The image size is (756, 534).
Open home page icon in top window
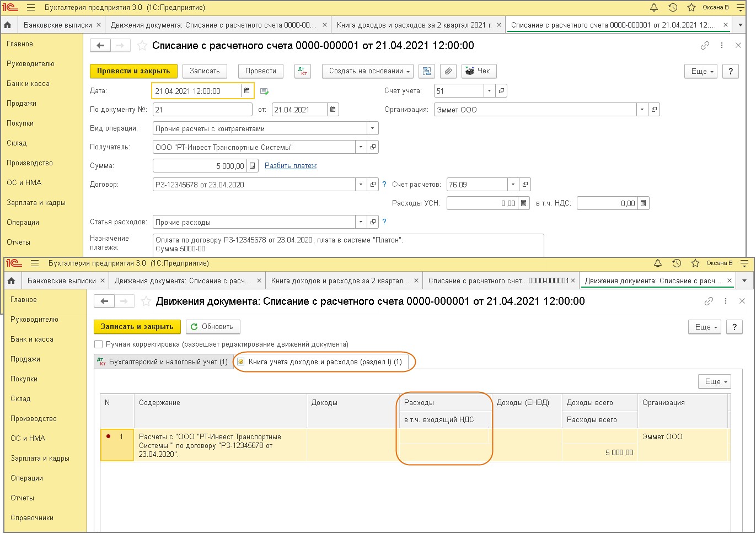(8, 25)
